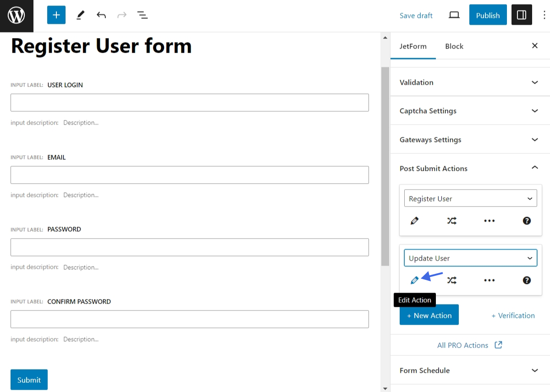
Task: Toggle the settings sidebar panel icon
Action: [522, 15]
